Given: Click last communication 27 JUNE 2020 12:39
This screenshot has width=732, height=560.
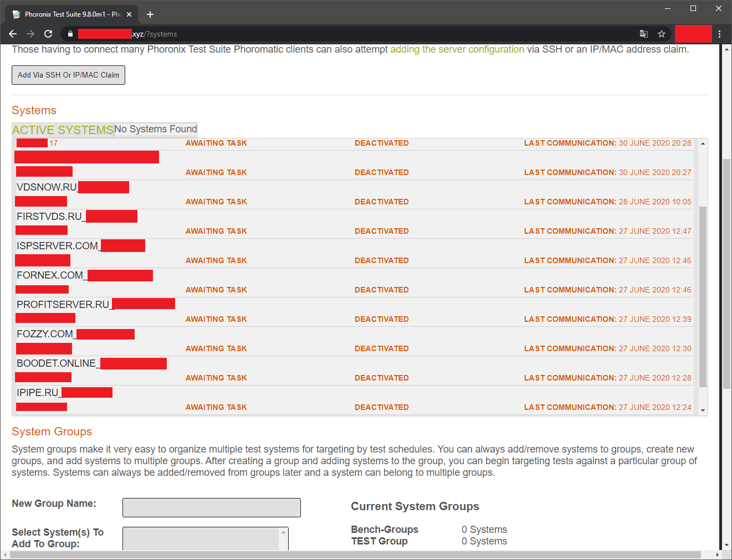Looking at the screenshot, I should 608,319.
